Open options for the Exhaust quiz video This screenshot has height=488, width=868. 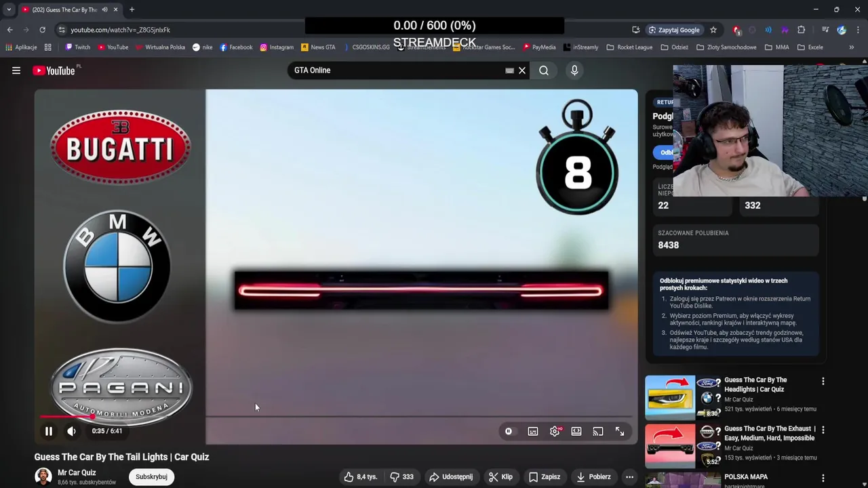[x=823, y=430]
